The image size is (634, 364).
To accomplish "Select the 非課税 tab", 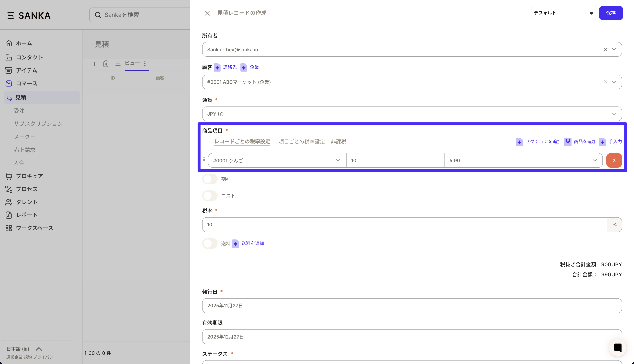I will [338, 141].
